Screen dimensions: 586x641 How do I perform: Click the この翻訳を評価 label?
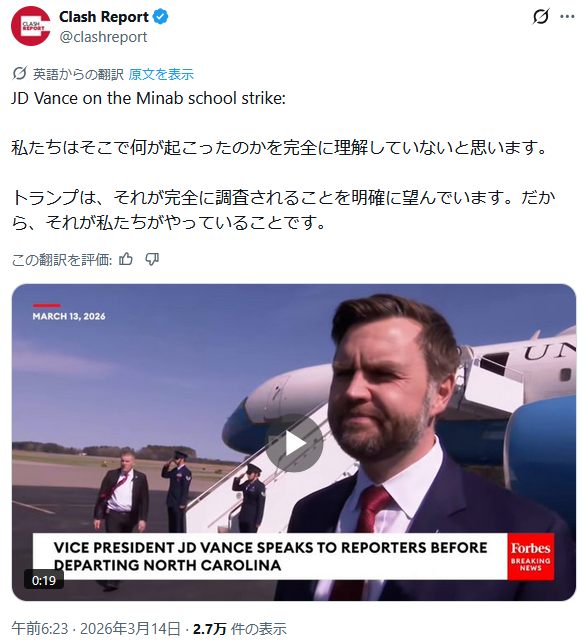pyautogui.click(x=62, y=260)
